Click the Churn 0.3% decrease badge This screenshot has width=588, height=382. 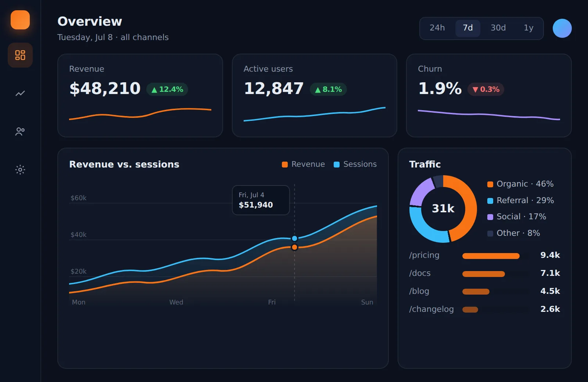[x=486, y=89]
